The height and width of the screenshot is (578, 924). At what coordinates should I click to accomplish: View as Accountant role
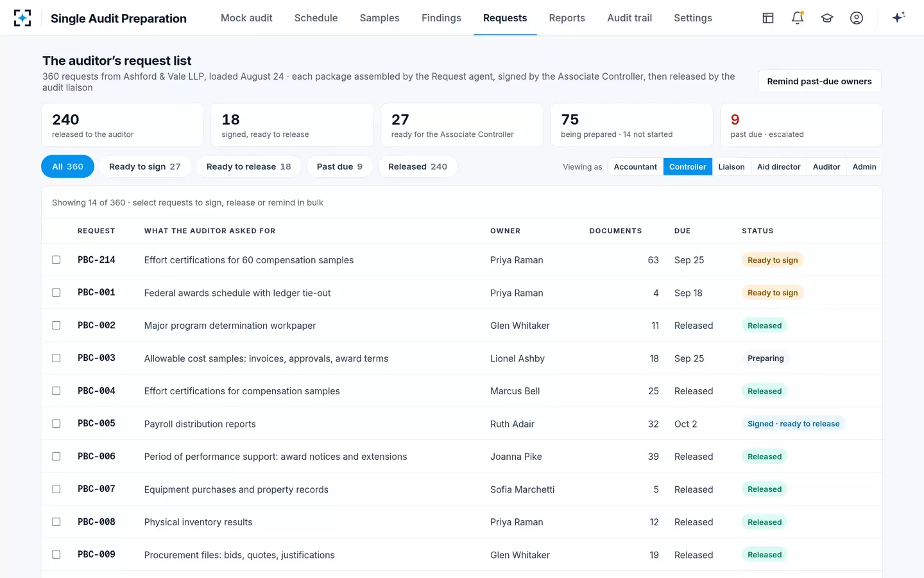[635, 167]
